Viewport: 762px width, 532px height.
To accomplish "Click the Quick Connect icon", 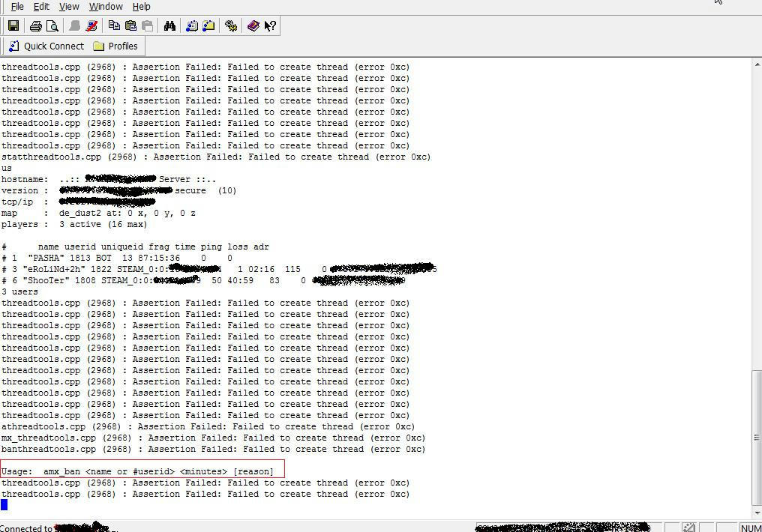I will 14,46.
